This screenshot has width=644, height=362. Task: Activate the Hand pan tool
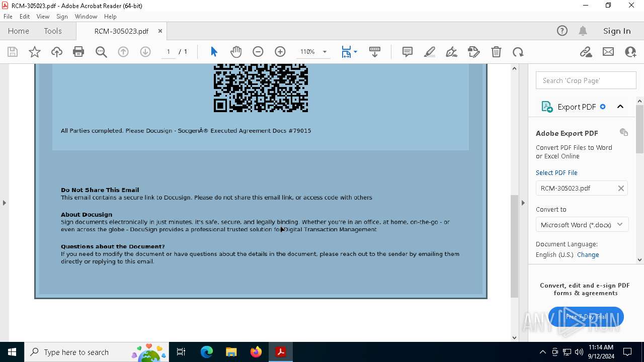coord(236,52)
